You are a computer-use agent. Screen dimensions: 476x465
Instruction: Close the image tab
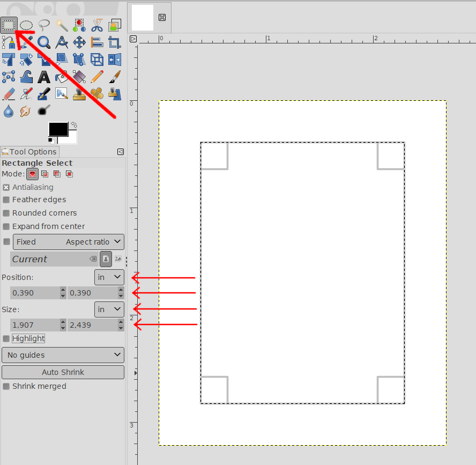(162, 18)
